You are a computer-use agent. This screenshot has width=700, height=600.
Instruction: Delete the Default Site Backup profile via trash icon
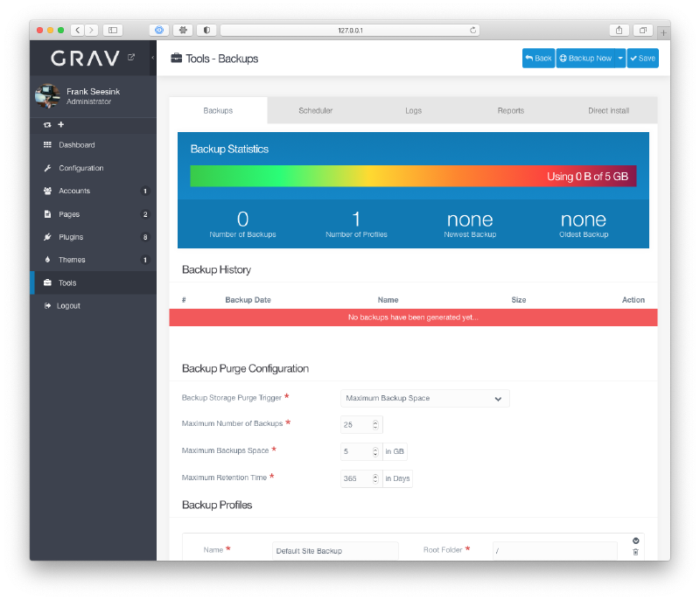click(635, 550)
